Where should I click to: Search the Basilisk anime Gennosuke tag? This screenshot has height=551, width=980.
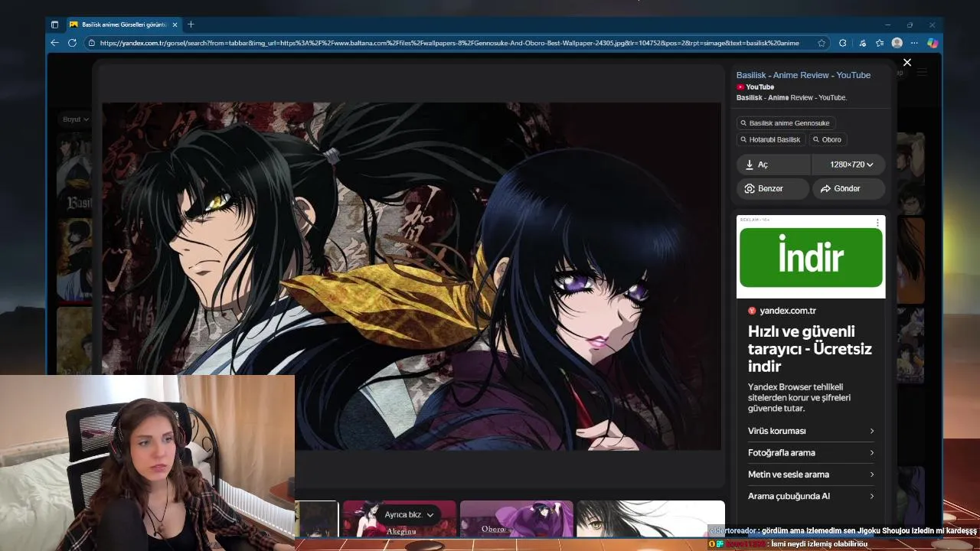(785, 122)
